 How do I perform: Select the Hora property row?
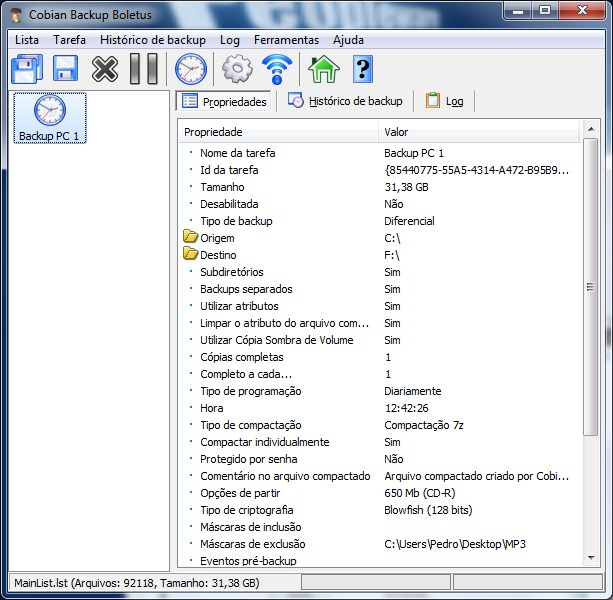(x=380, y=408)
